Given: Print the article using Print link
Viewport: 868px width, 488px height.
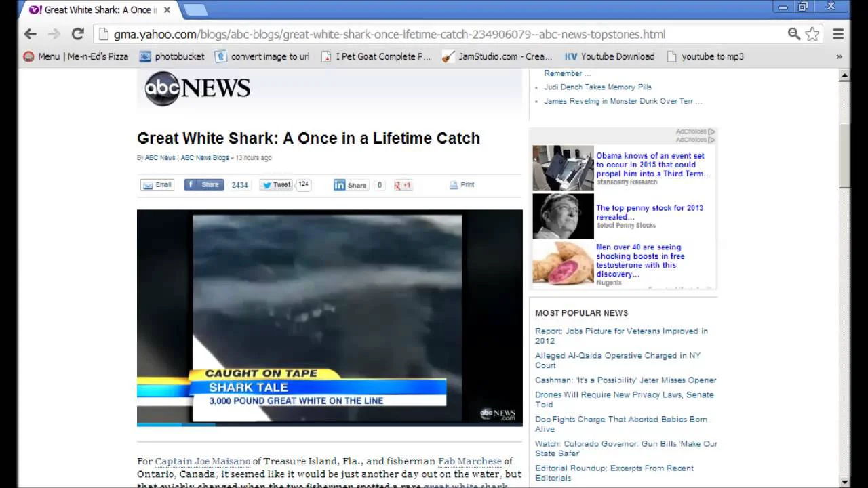Looking at the screenshot, I should click(x=462, y=185).
